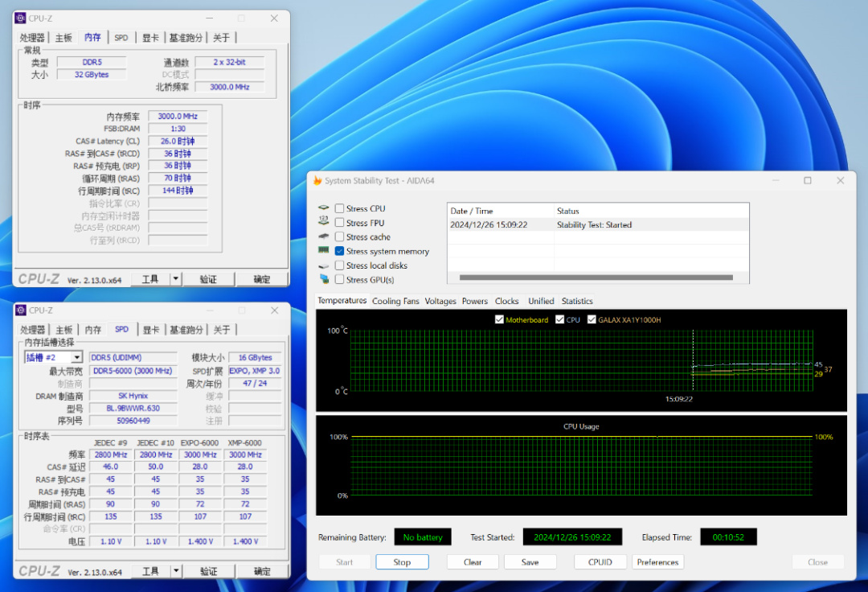Expand the 工具 dropdown arrow in the SPD window

click(176, 571)
